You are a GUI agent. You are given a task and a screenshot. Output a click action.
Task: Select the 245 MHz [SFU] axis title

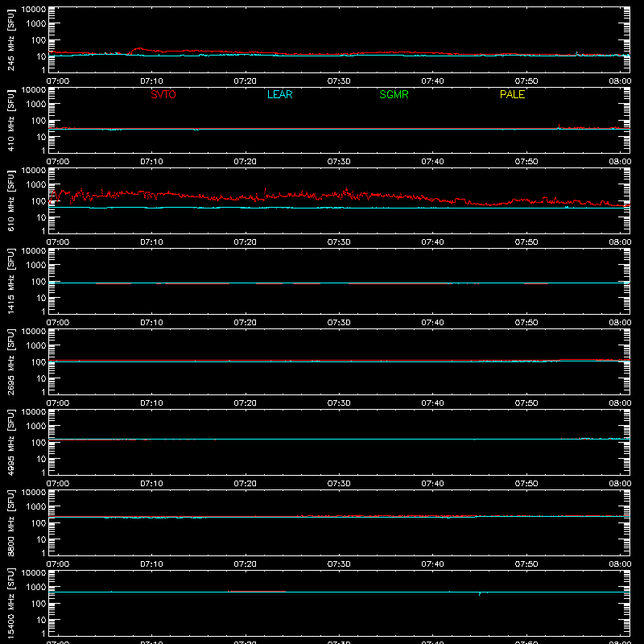pyautogui.click(x=10, y=39)
